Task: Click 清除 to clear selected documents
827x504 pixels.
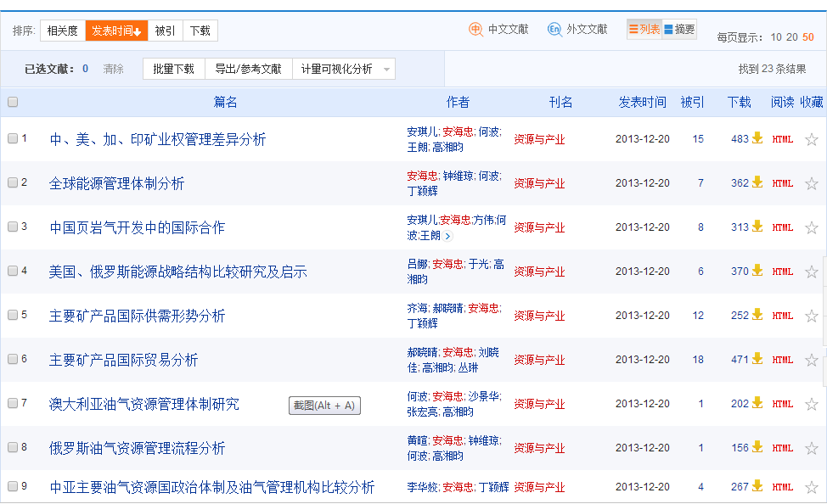Action: click(x=115, y=69)
